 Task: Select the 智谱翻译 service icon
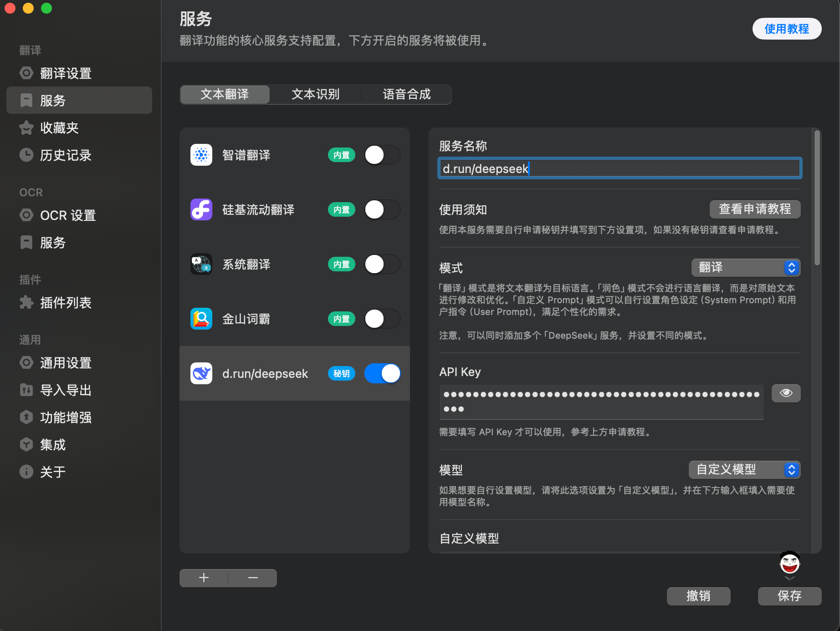click(x=201, y=155)
